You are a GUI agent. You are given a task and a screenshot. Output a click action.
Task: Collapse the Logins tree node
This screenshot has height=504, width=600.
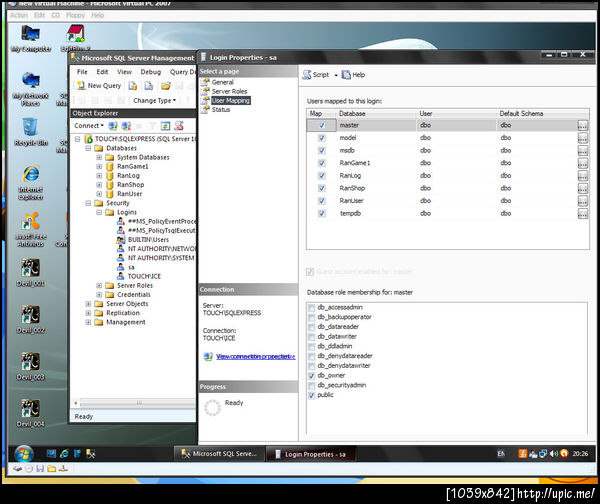click(x=99, y=212)
